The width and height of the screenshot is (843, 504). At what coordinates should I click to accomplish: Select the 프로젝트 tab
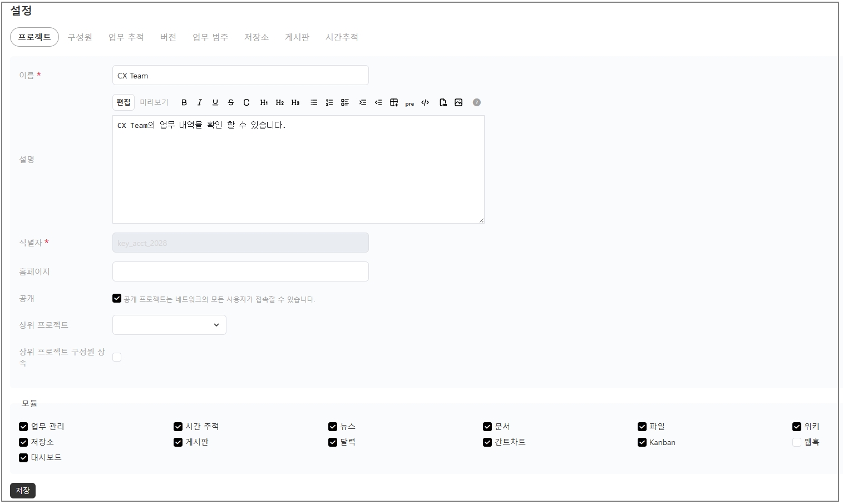pyautogui.click(x=34, y=37)
